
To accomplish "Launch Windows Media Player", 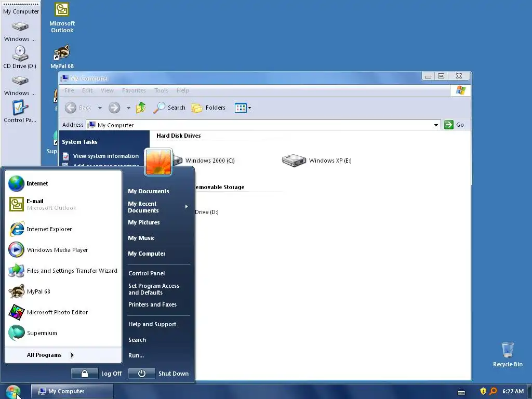I will pyautogui.click(x=63, y=250).
